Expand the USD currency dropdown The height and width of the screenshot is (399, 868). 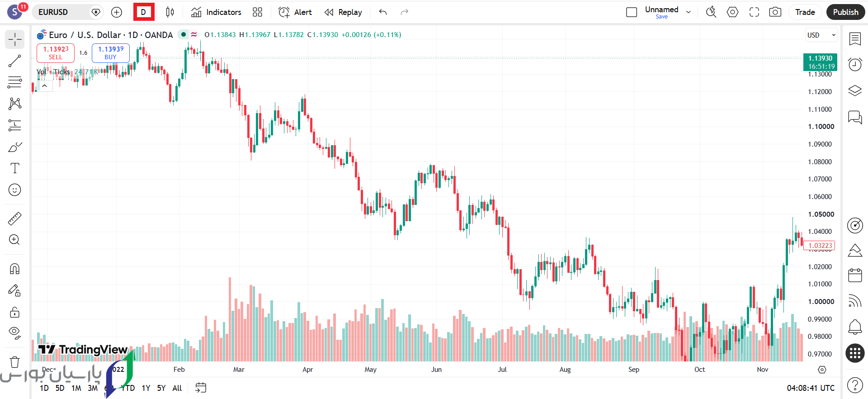[x=821, y=35]
